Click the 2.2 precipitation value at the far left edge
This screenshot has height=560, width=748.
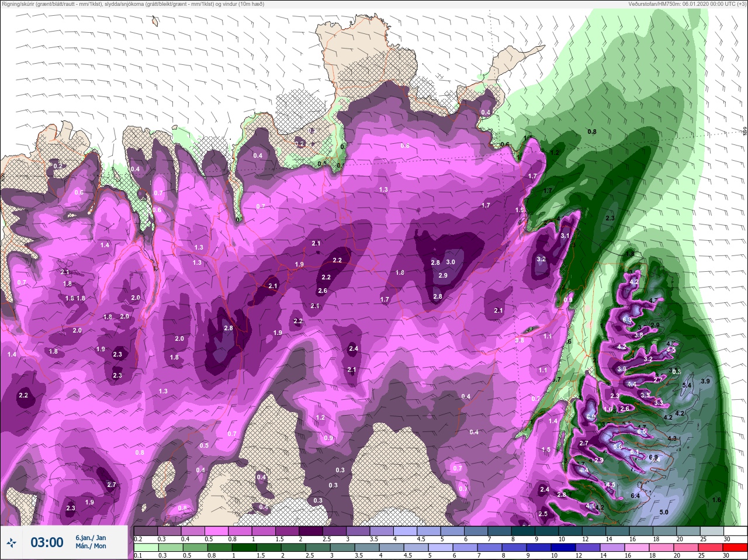pyautogui.click(x=23, y=396)
